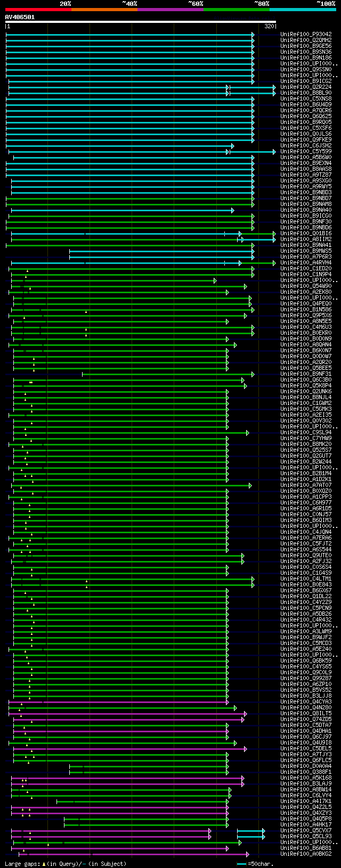The height and width of the screenshot is (868, 341).
Task: Select the UniRef100_A8N5E5 label
Action: point(306,321)
